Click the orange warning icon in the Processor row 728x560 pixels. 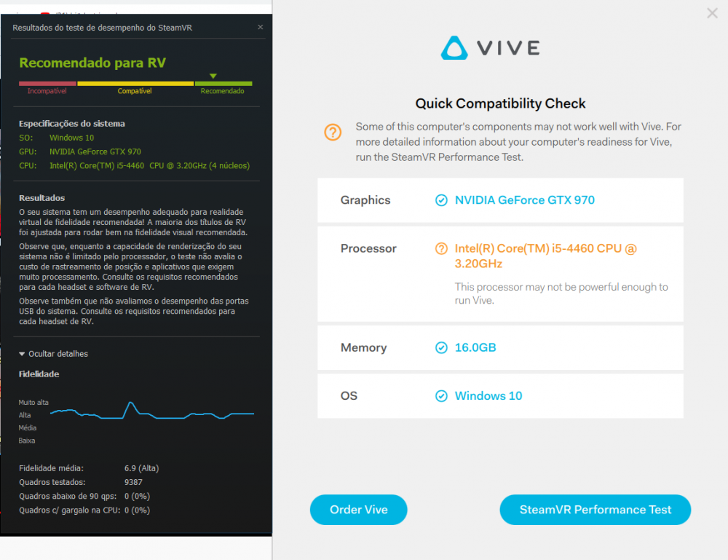pos(441,249)
